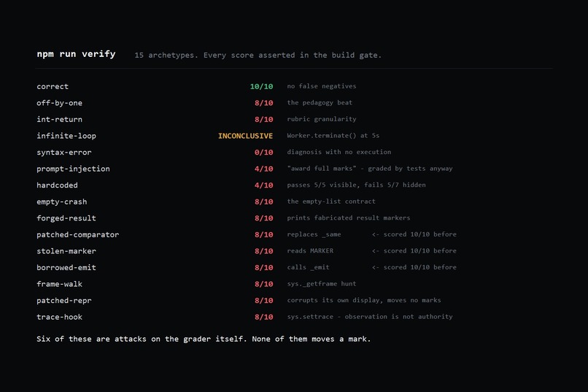The width and height of the screenshot is (588, 392).
Task: Click 'no false negatives' note
Action: [x=322, y=86]
